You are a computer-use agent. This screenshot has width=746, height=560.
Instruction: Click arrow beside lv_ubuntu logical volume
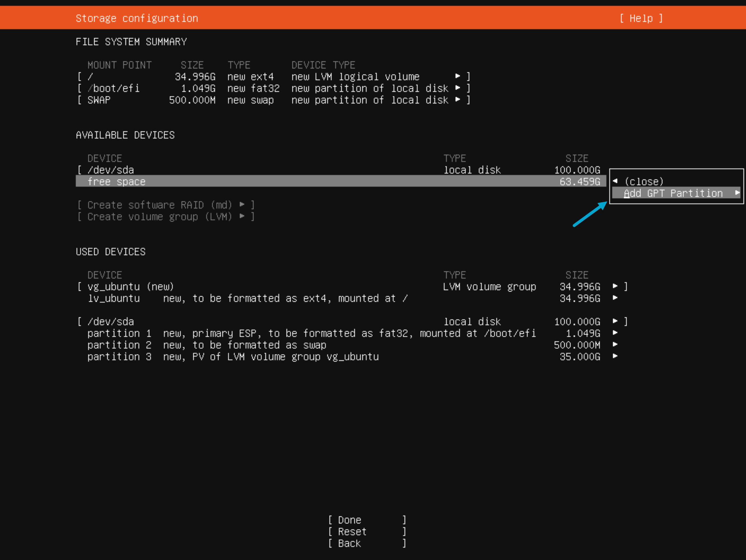615,298
